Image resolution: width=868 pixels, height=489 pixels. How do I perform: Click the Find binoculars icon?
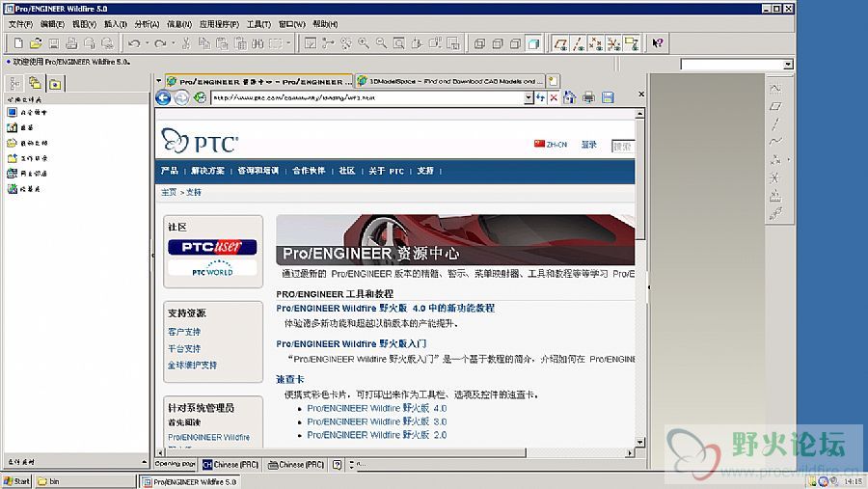[x=258, y=43]
